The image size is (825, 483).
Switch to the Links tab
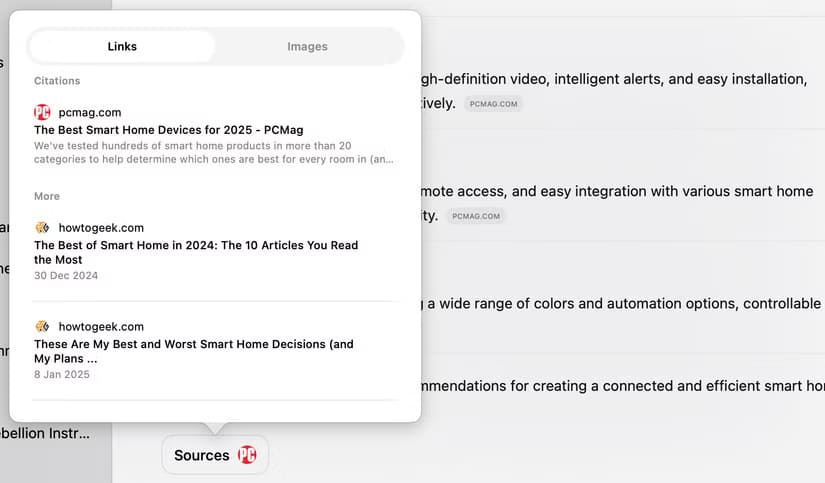122,46
